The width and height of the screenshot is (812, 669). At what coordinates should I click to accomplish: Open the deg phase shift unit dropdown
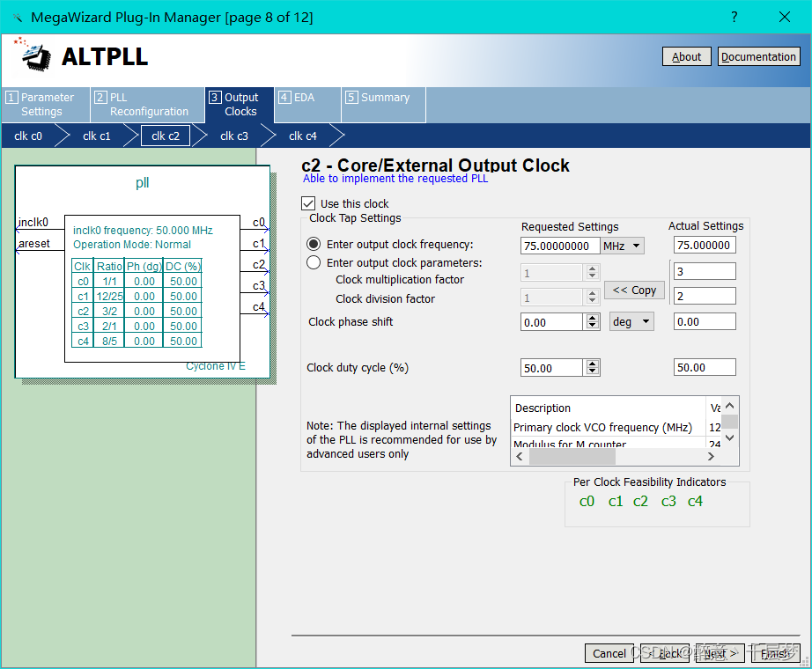[x=631, y=321]
